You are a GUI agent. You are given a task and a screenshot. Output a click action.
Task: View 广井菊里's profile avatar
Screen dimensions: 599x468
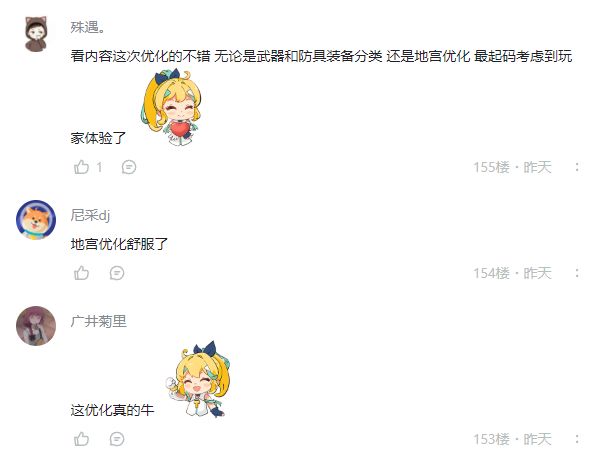pos(36,326)
